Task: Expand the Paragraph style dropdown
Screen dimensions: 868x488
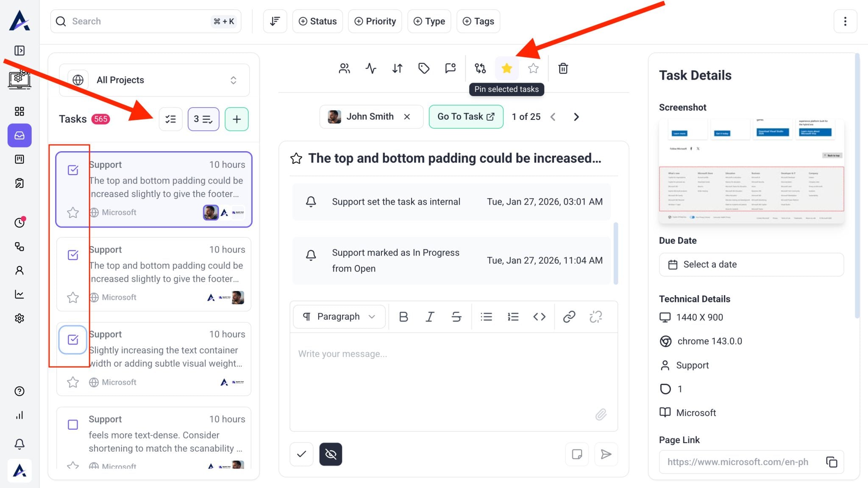Action: click(x=339, y=316)
